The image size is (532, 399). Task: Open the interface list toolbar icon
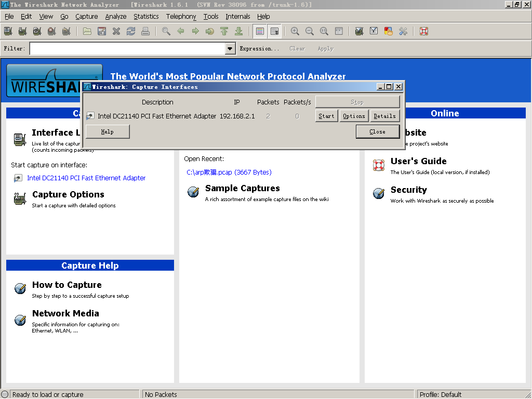pyautogui.click(x=8, y=31)
